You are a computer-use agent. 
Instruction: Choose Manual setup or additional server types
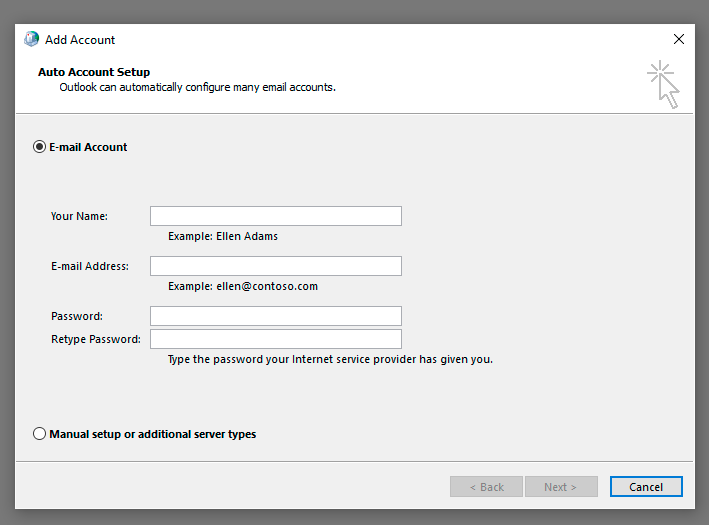(x=40, y=434)
